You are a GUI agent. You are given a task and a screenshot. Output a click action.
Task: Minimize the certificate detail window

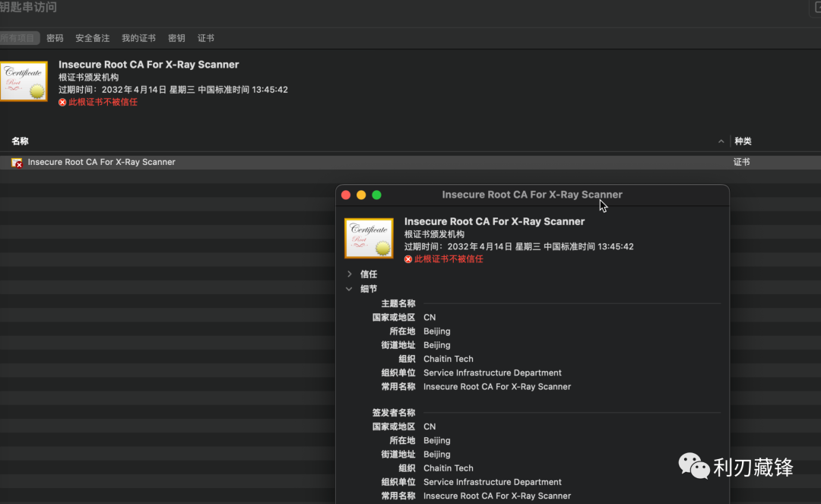click(x=361, y=195)
